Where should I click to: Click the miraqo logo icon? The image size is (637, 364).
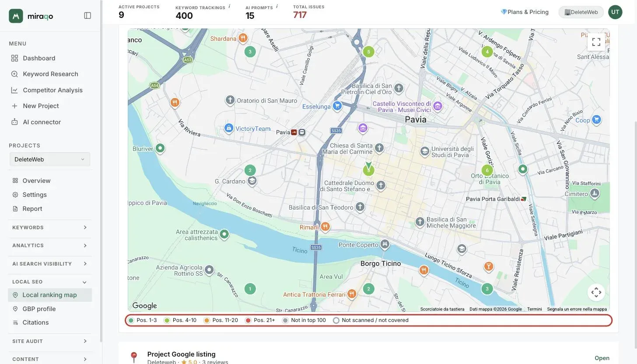tap(16, 16)
